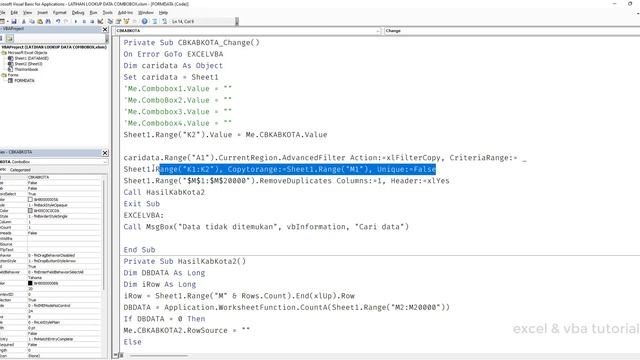Collapse the Forms folder in project tree
Screen dimensions: 640x360
(4, 75)
